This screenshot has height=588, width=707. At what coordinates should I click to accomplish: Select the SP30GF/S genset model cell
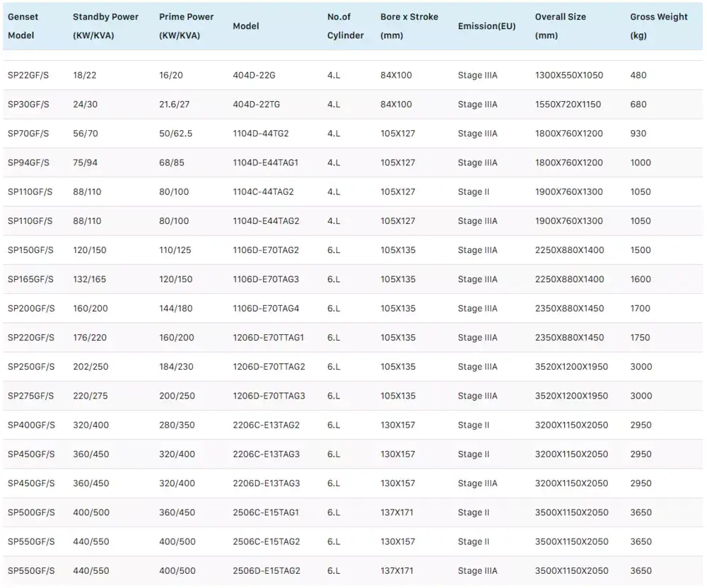(28, 105)
